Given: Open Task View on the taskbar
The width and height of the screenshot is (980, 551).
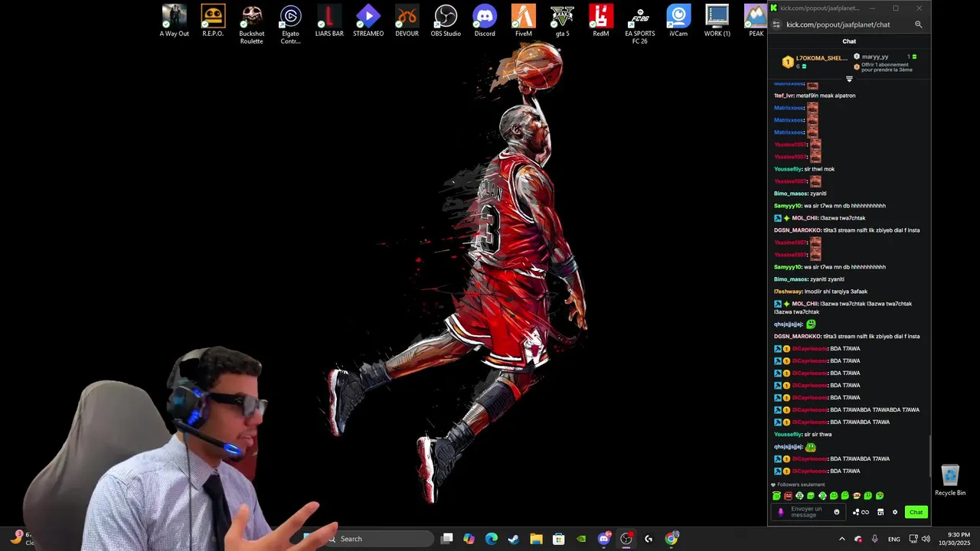Looking at the screenshot, I should coord(447,539).
